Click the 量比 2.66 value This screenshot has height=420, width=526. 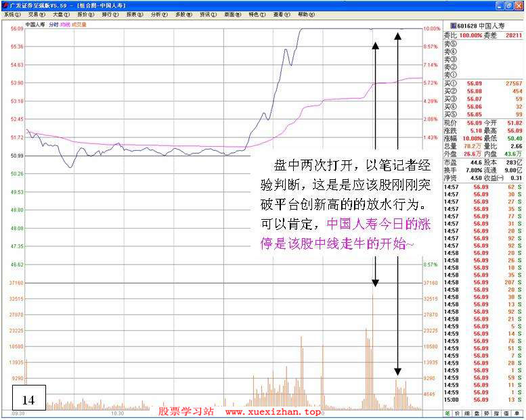517,146
